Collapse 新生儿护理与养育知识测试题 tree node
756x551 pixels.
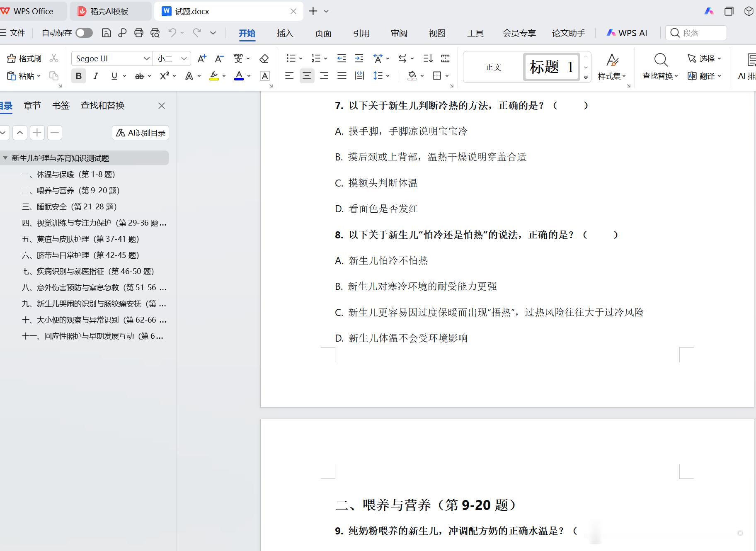[x=5, y=158]
